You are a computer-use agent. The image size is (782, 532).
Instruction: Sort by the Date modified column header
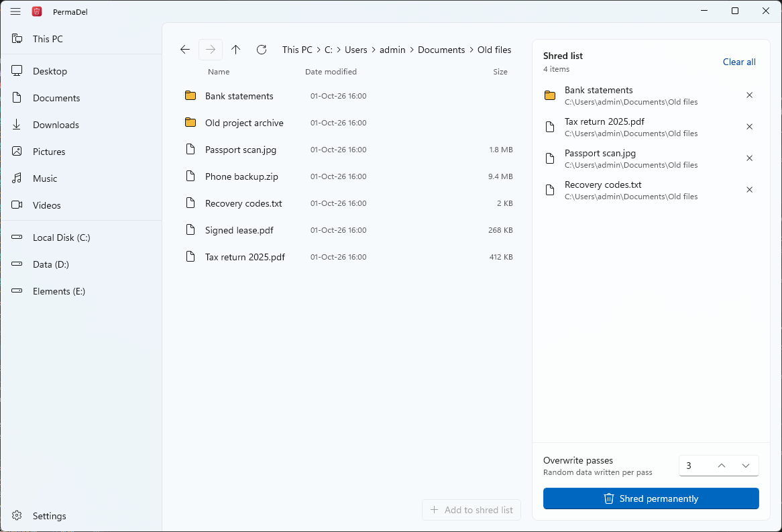tap(331, 72)
